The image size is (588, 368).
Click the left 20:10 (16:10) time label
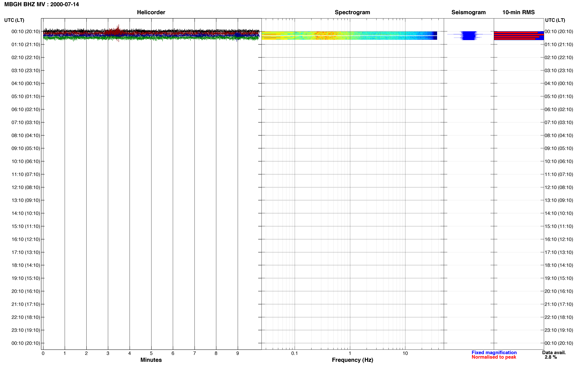[x=26, y=291]
